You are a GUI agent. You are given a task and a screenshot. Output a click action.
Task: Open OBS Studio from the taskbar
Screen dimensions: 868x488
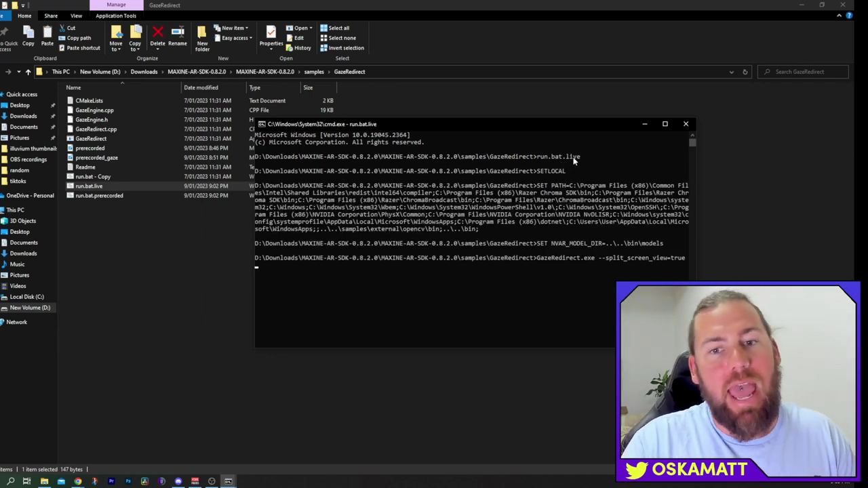pos(212,481)
